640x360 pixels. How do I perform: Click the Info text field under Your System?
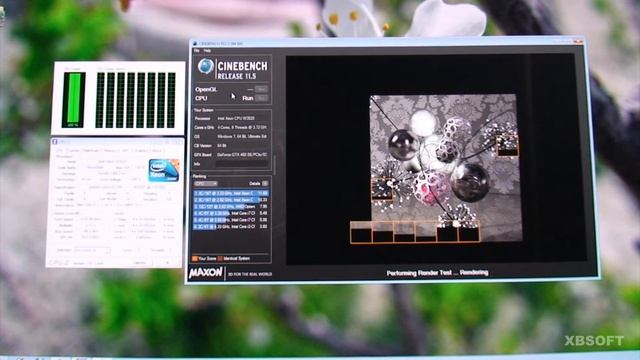pyautogui.click(x=242, y=164)
